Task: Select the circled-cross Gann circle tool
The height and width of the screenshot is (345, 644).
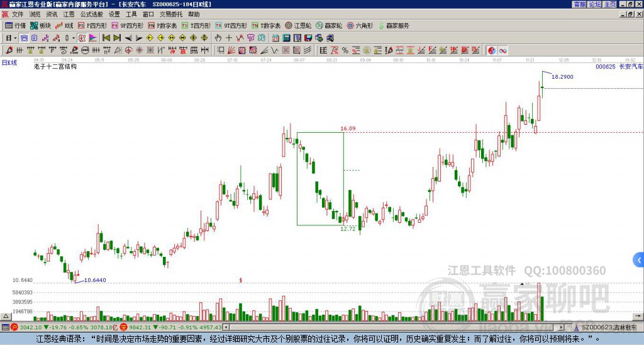Action: (x=128, y=50)
